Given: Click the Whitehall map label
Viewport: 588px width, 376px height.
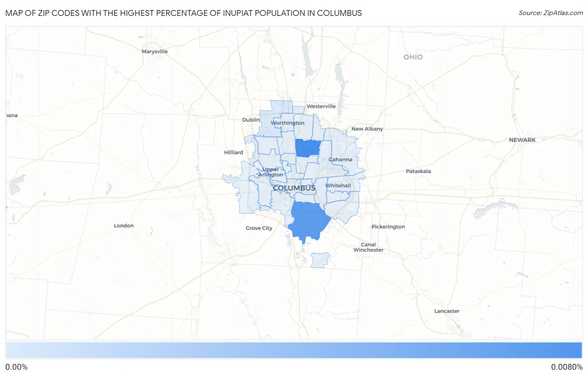Looking at the screenshot, I should point(338,185).
